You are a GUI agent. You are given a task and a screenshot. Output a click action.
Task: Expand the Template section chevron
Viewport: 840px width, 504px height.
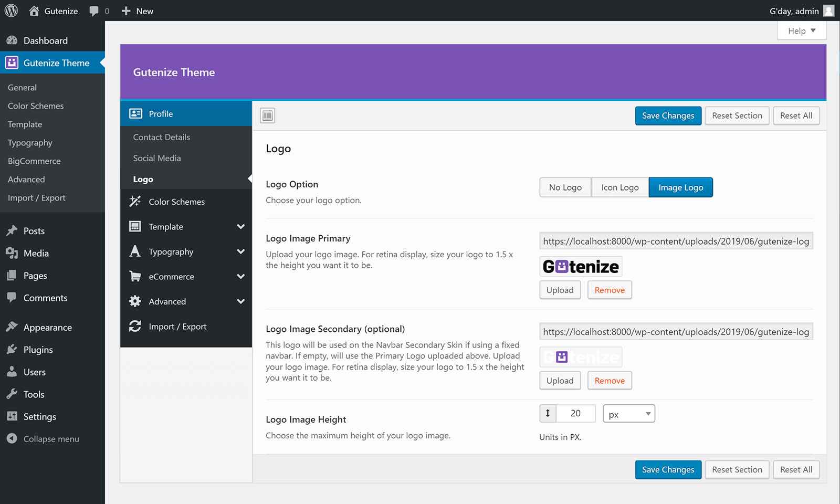click(240, 227)
